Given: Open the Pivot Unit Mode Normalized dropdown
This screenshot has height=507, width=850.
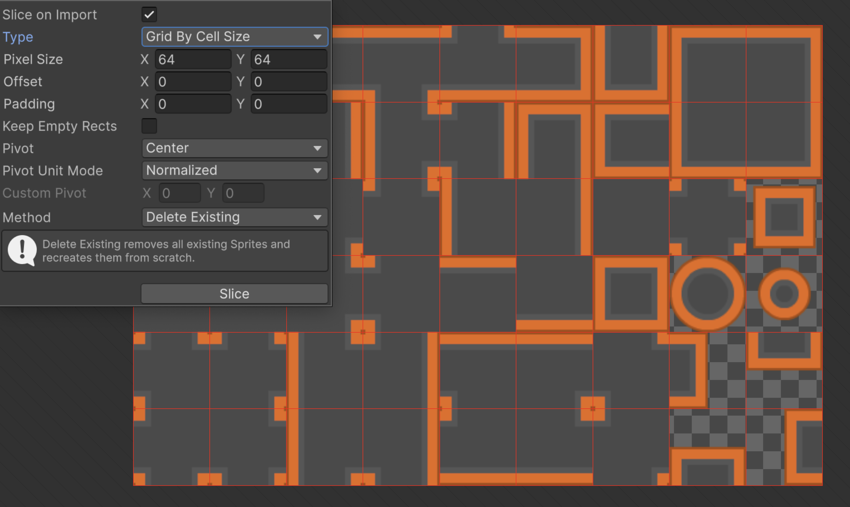Looking at the screenshot, I should click(x=234, y=170).
